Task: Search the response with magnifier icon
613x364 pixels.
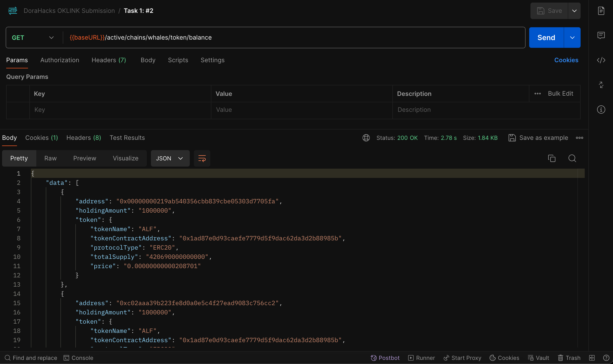Action: (572, 158)
